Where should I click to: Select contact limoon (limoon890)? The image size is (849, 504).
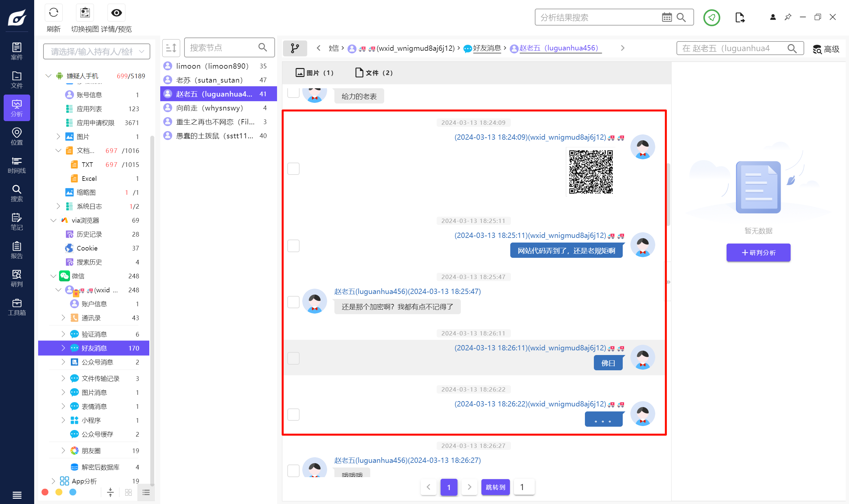(x=218, y=66)
